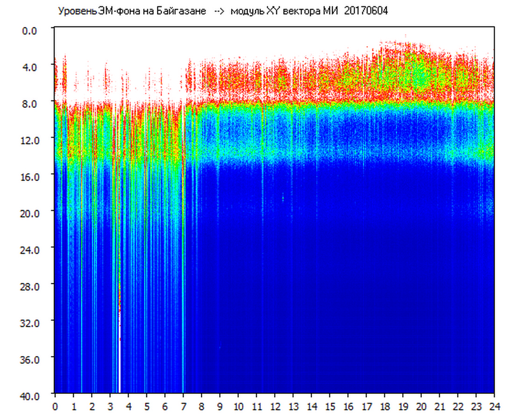Click the arrow symbol in the chart title
Viewport: 512px width, 420px height.
pyautogui.click(x=219, y=11)
